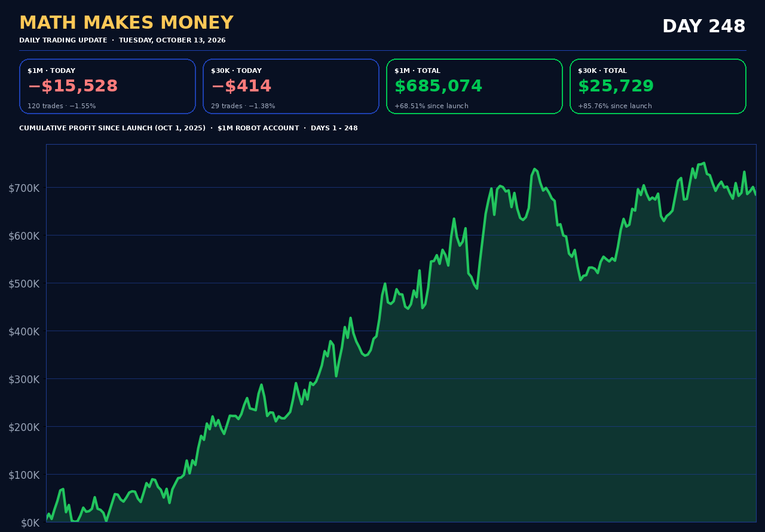Click the "$30K · TOTAL" card label

click(602, 71)
